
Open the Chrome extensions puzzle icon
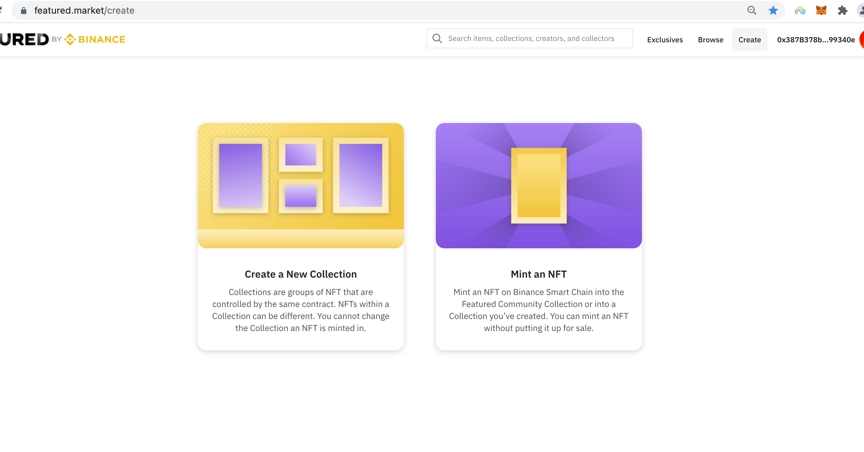tap(842, 10)
